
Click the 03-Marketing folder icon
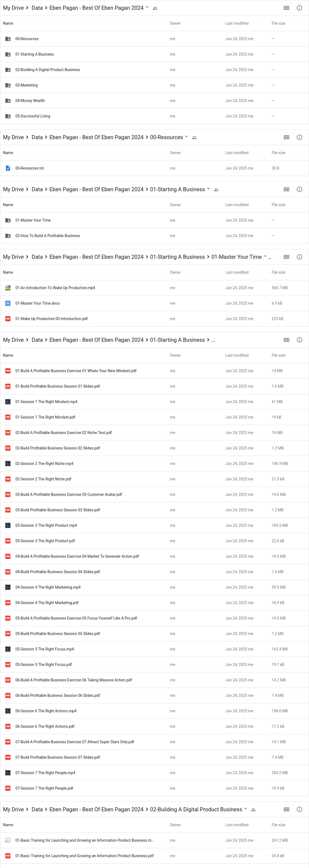pos(8,85)
